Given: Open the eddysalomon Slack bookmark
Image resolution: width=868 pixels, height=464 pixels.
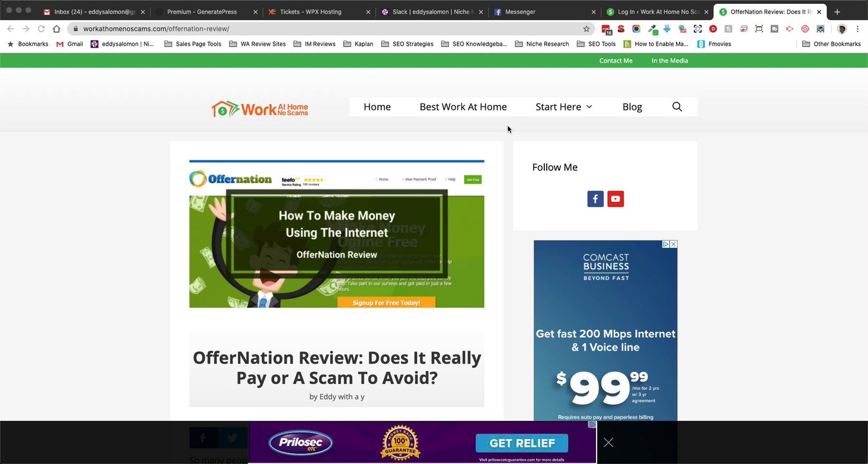Looking at the screenshot, I should (123, 44).
